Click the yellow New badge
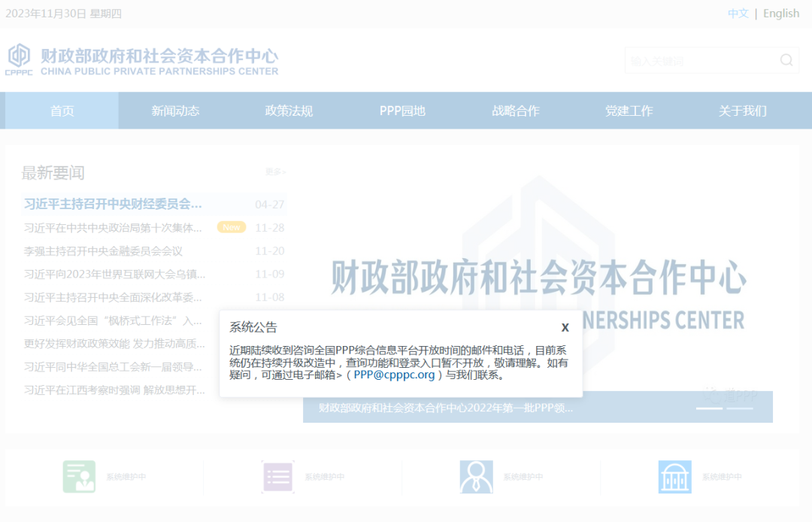Image resolution: width=812 pixels, height=522 pixels. coord(232,227)
